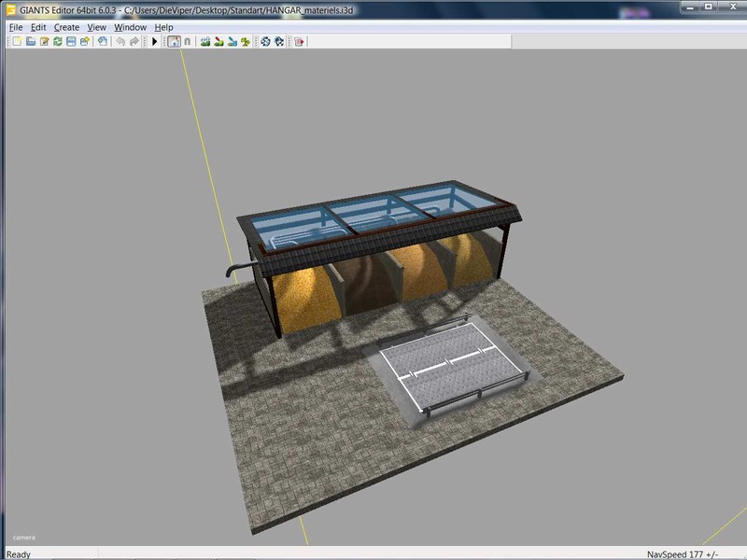747x560 pixels.
Task: Toggle the magnet snap icon
Action: click(188, 42)
